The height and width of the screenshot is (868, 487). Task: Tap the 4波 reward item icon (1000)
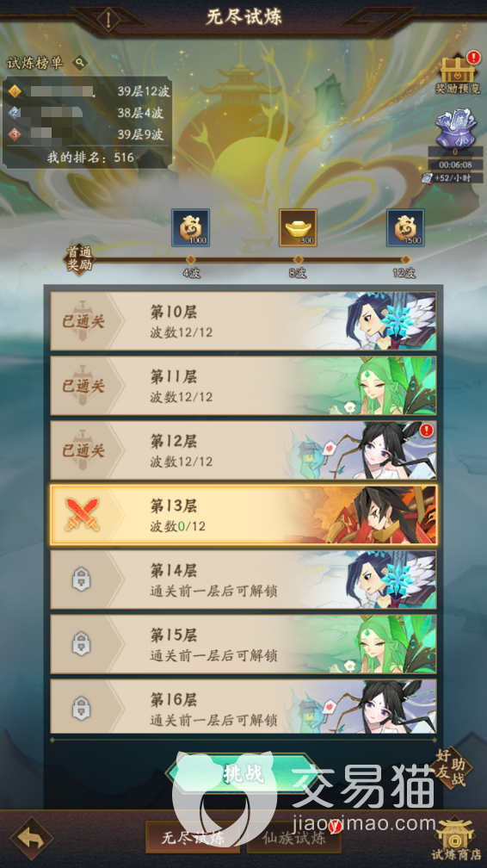pyautogui.click(x=190, y=227)
